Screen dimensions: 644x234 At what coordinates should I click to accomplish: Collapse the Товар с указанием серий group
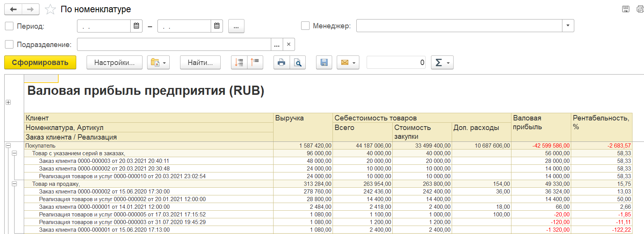point(14,153)
